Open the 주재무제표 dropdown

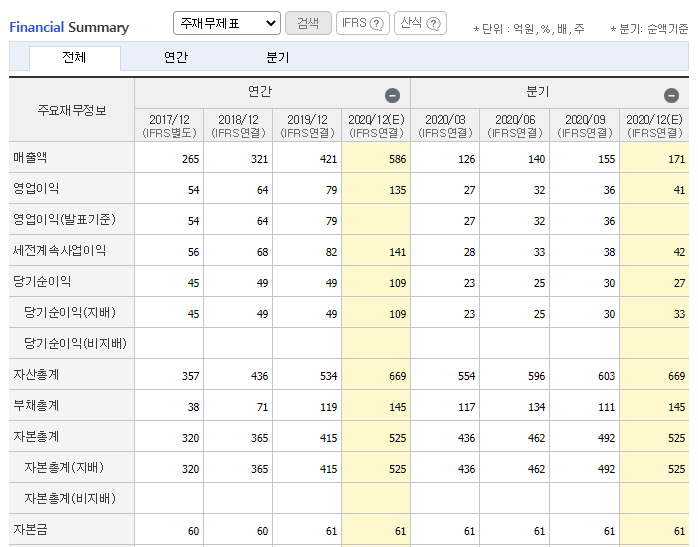(227, 23)
